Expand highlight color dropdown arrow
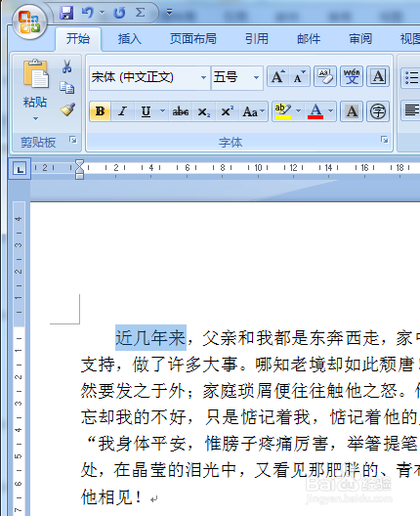This screenshot has width=420, height=516. 298,111
